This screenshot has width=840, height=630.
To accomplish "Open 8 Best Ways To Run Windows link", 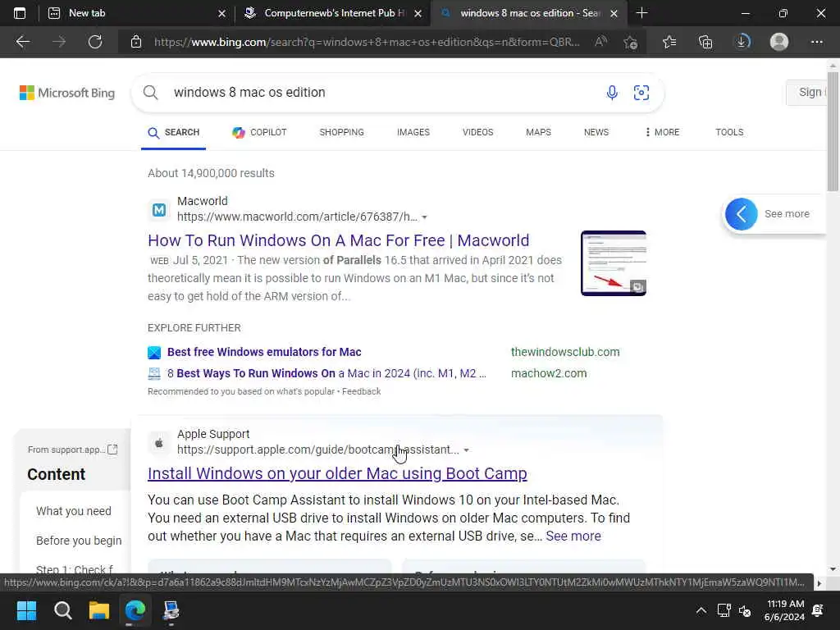I will click(x=326, y=373).
